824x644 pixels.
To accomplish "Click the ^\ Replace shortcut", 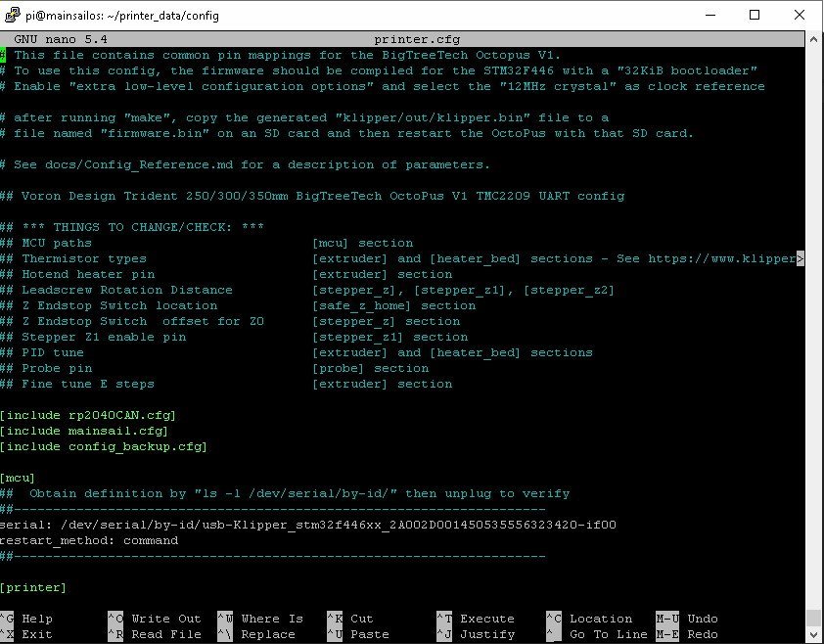I will tap(256, 634).
